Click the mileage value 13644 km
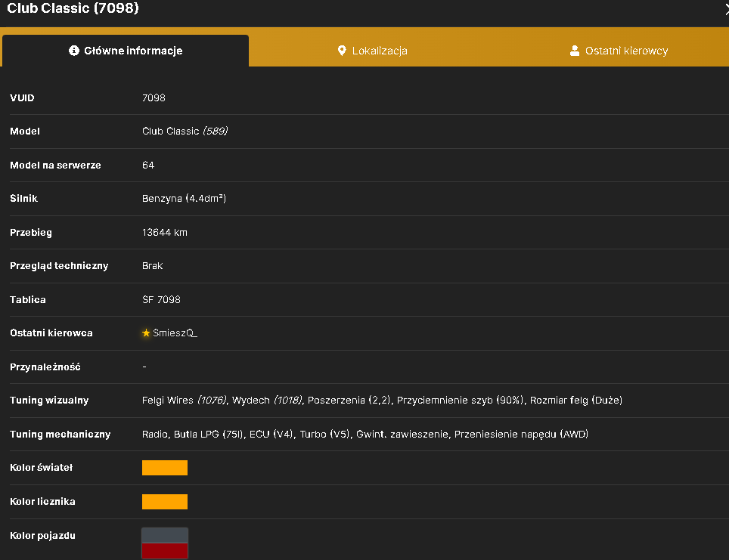Image resolution: width=729 pixels, height=560 pixels. pyautogui.click(x=165, y=232)
